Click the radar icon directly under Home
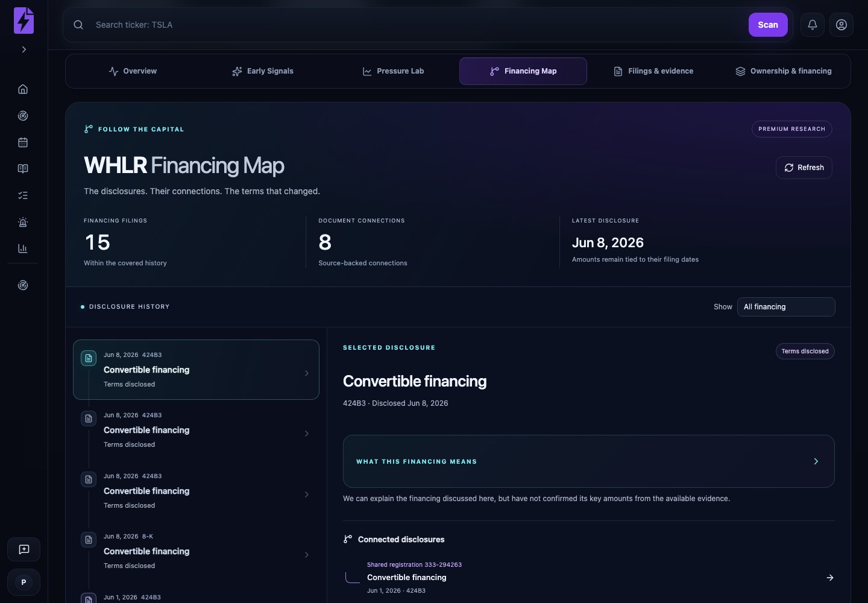The height and width of the screenshot is (603, 868). point(23,116)
